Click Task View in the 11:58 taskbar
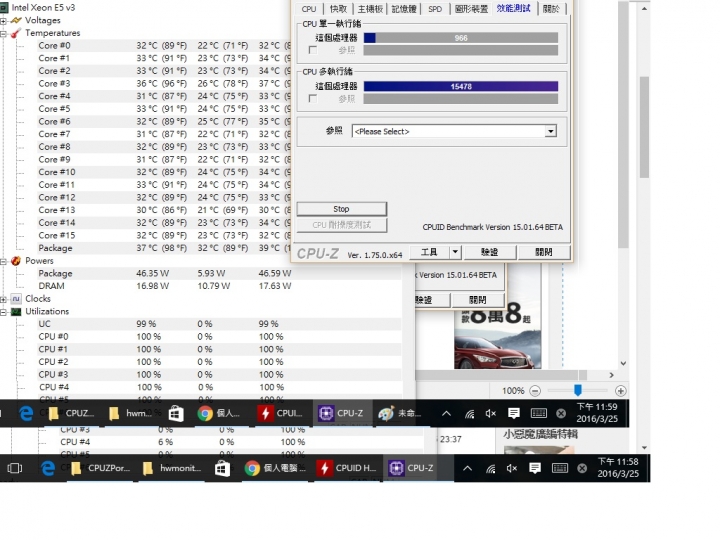Screen dimensions: 720x540 [15, 468]
